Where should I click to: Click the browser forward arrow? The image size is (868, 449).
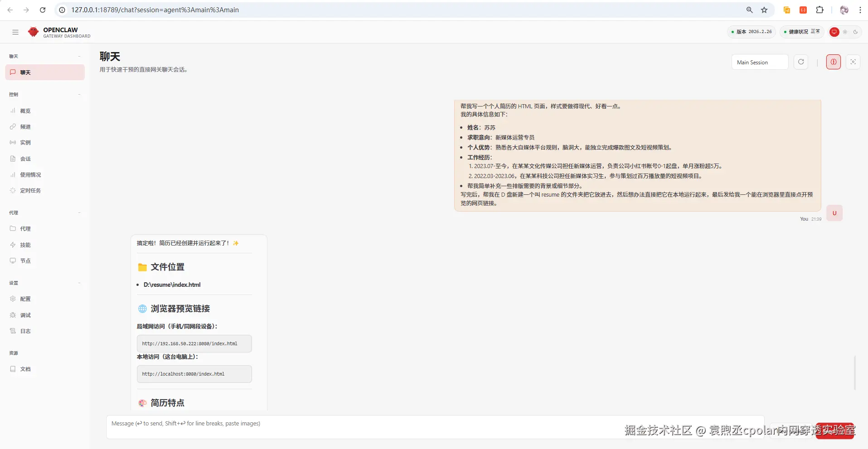pyautogui.click(x=26, y=10)
